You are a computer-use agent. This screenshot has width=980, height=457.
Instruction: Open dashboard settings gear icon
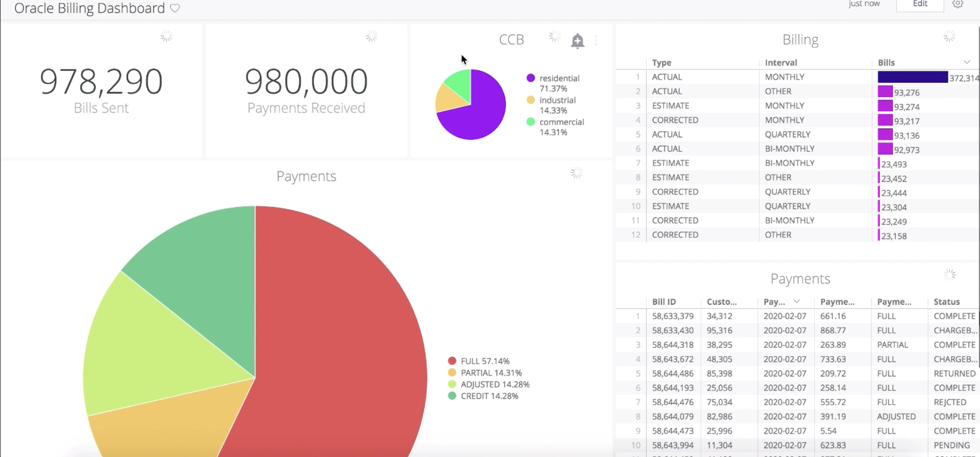tap(958, 4)
